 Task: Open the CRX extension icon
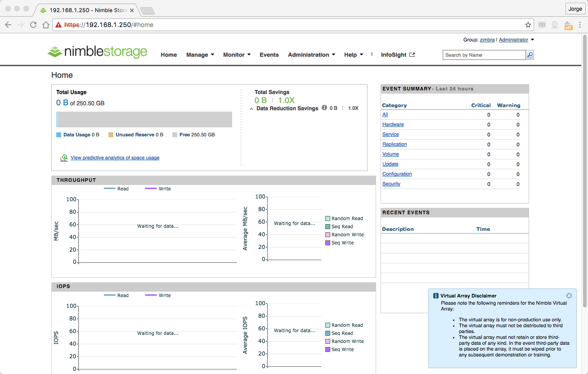coord(542,25)
